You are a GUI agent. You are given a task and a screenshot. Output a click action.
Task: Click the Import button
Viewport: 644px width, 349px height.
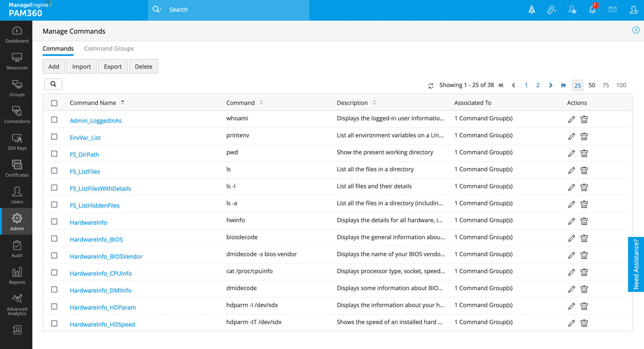click(x=81, y=66)
